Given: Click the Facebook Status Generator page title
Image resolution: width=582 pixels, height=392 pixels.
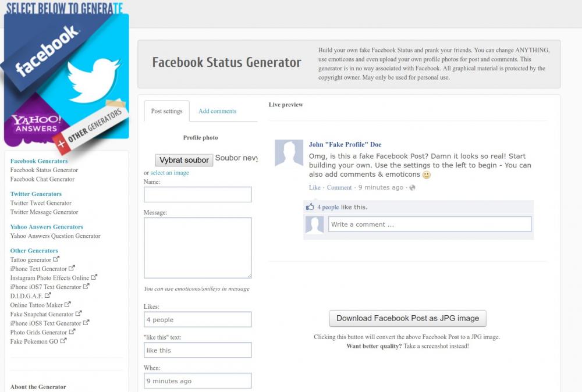Looking at the screenshot, I should (226, 62).
